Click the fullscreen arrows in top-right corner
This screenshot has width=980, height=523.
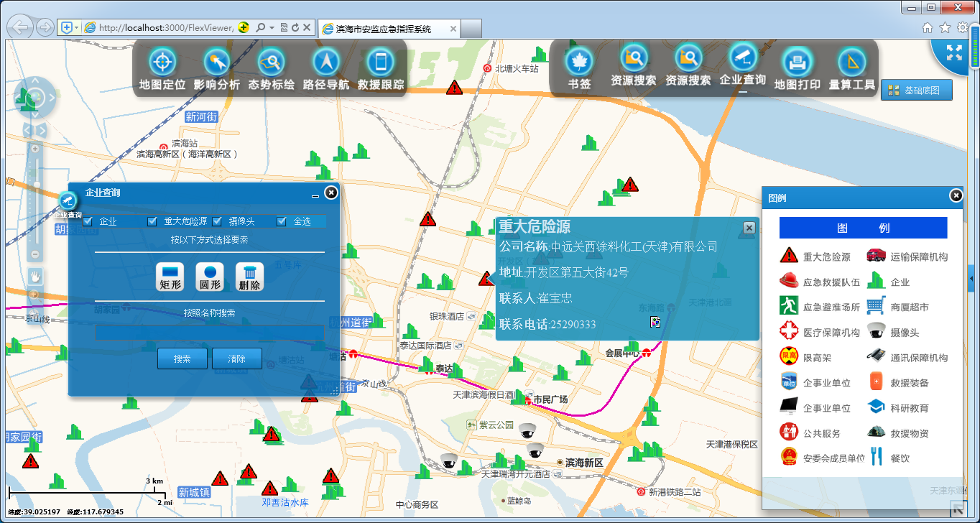[953, 52]
